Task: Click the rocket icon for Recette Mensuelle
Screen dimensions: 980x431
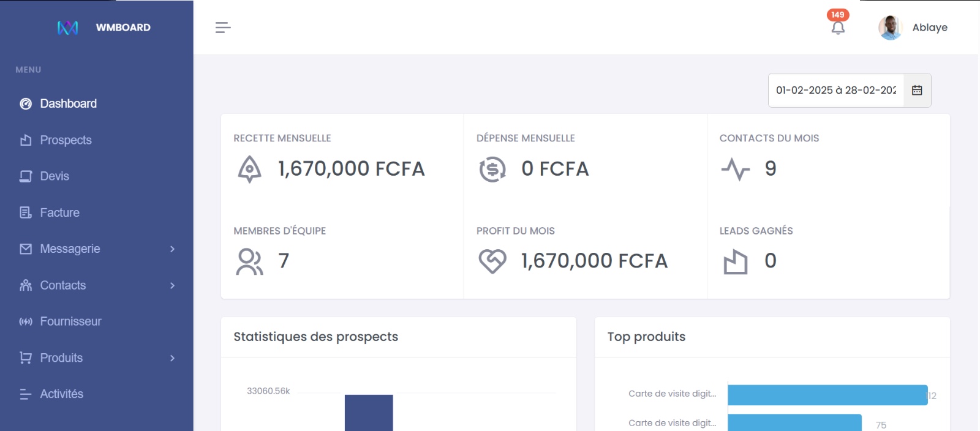Action: pyautogui.click(x=249, y=169)
